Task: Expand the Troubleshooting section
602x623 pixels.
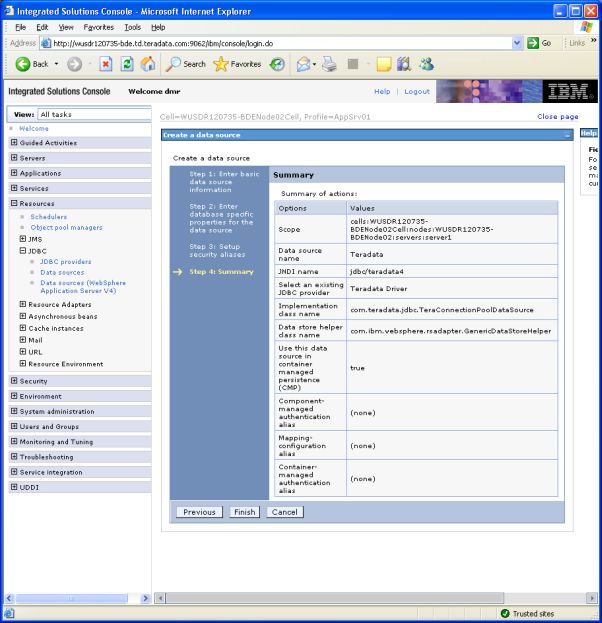Action: (14, 457)
